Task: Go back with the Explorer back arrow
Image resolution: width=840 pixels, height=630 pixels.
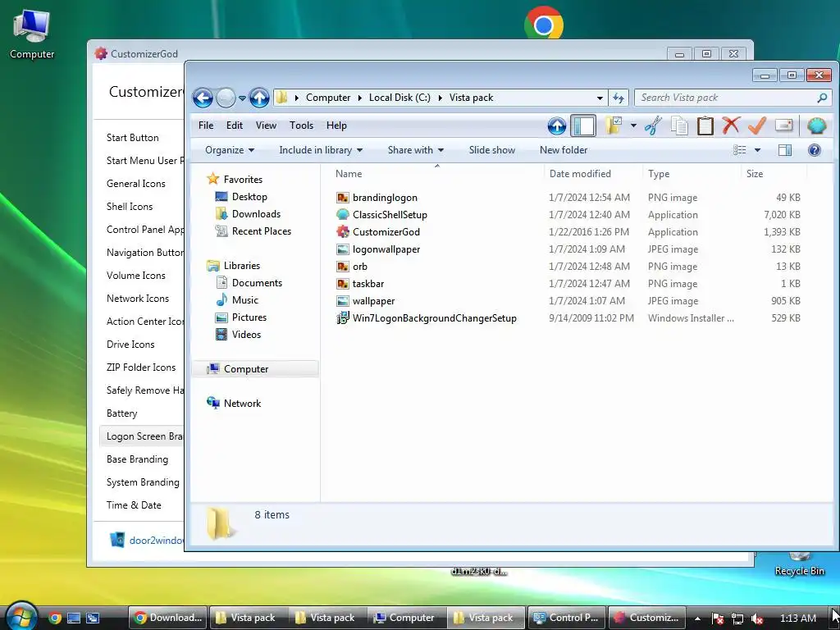Action: click(x=203, y=98)
